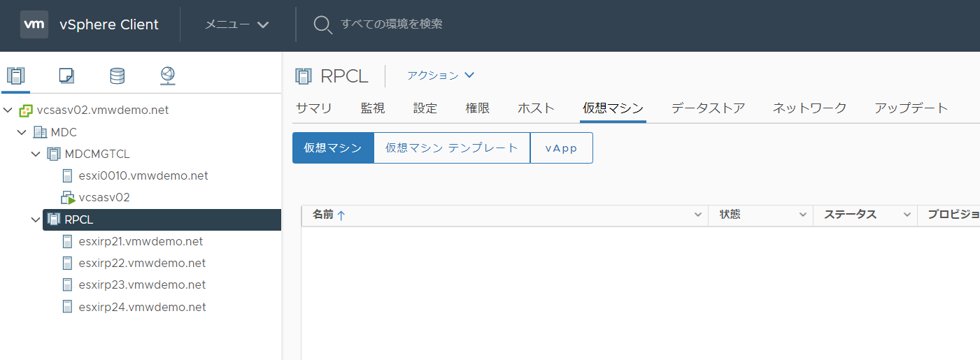Viewport: 980px width, 360px height.
Task: Click the host icon beside esxirp24.vmwdemo.net
Action: pyautogui.click(x=68, y=307)
